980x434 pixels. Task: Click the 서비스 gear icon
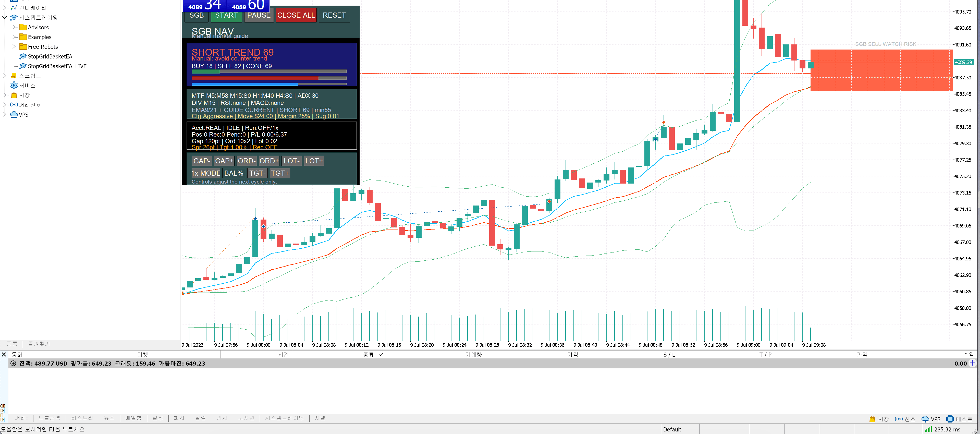click(x=14, y=85)
